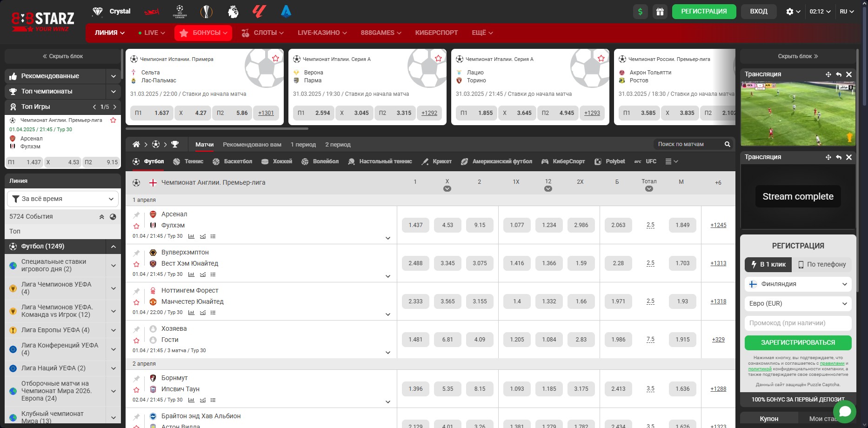Open the graph icon for Ноттингем Форест match
868x428 pixels.
coord(203,313)
